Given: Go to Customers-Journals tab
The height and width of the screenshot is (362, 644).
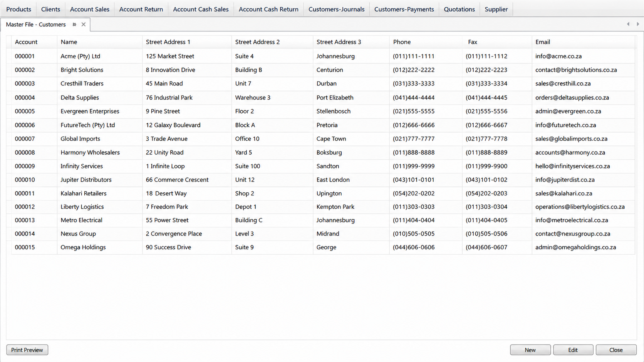Looking at the screenshot, I should (x=336, y=9).
